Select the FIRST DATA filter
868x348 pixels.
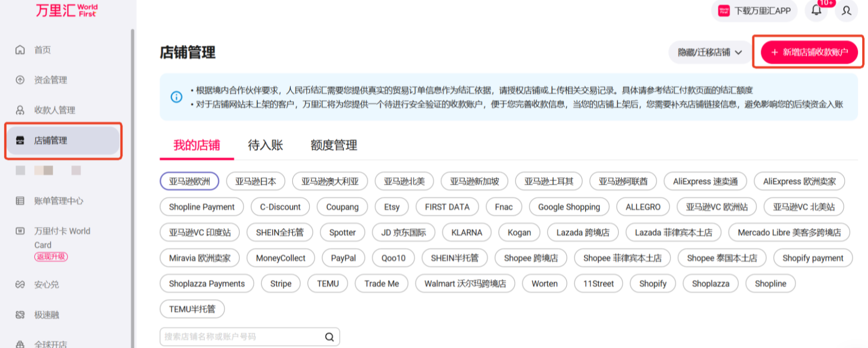click(447, 207)
